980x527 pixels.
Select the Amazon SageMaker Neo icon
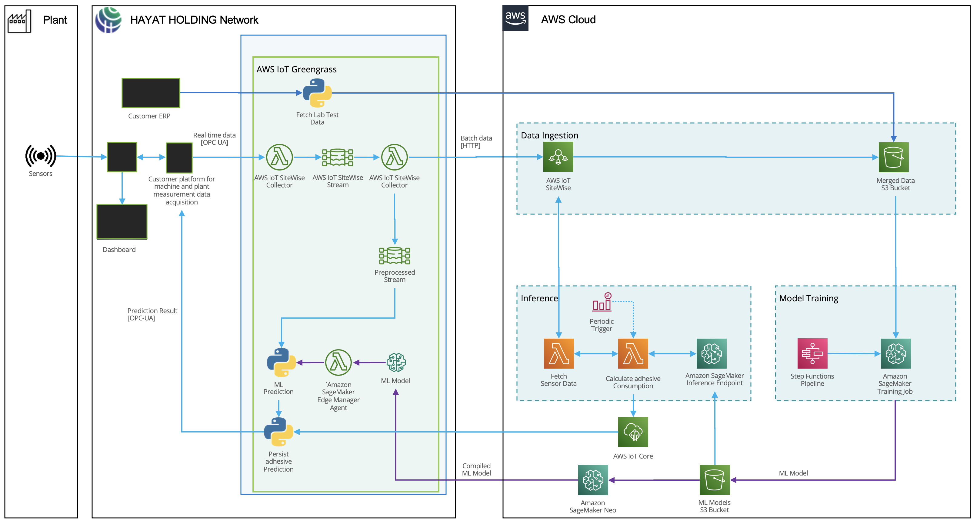593,480
